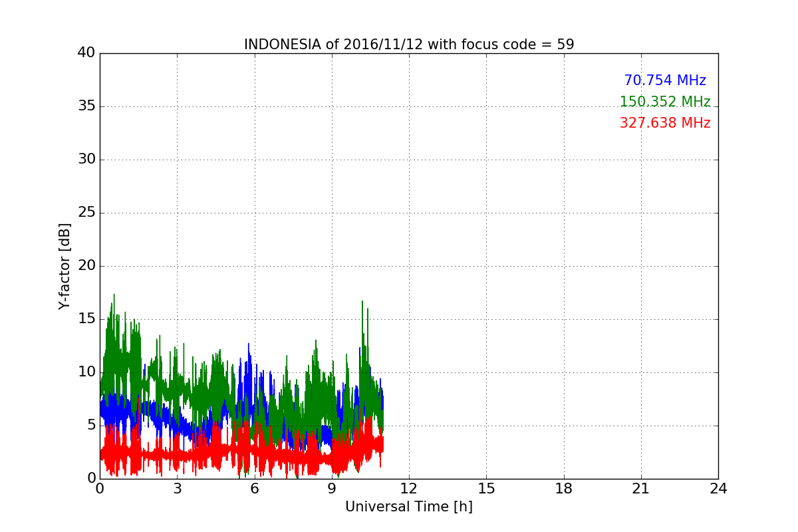The height and width of the screenshot is (532, 798).
Task: Click y-axis tick value 5
Action: [x=91, y=426]
